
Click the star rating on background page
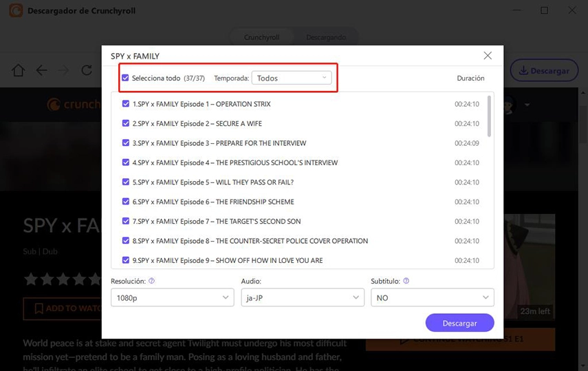click(63, 279)
